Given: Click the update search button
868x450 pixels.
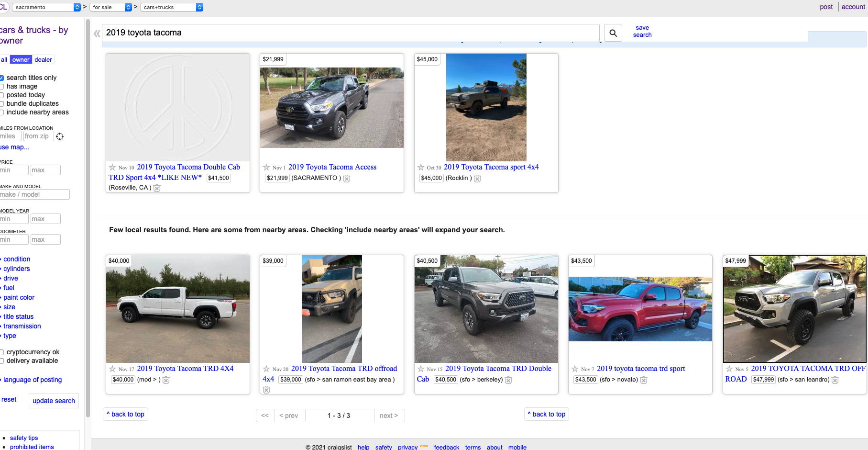Looking at the screenshot, I should tap(54, 401).
